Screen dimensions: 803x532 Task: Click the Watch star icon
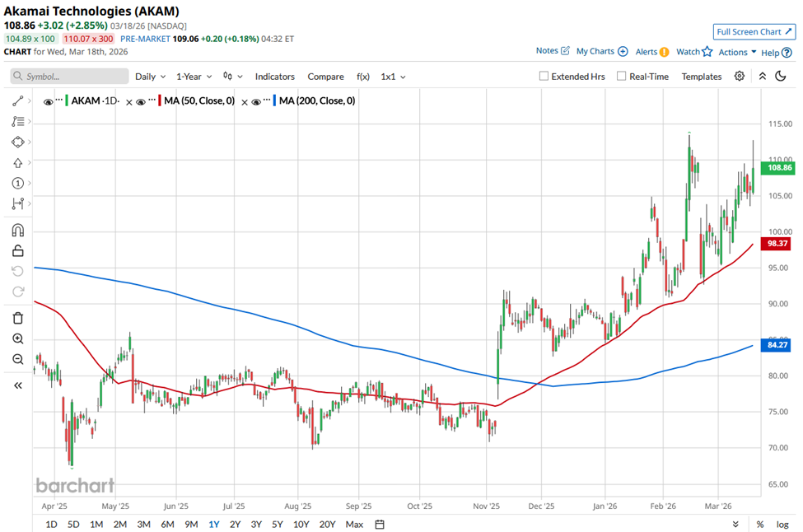point(707,51)
